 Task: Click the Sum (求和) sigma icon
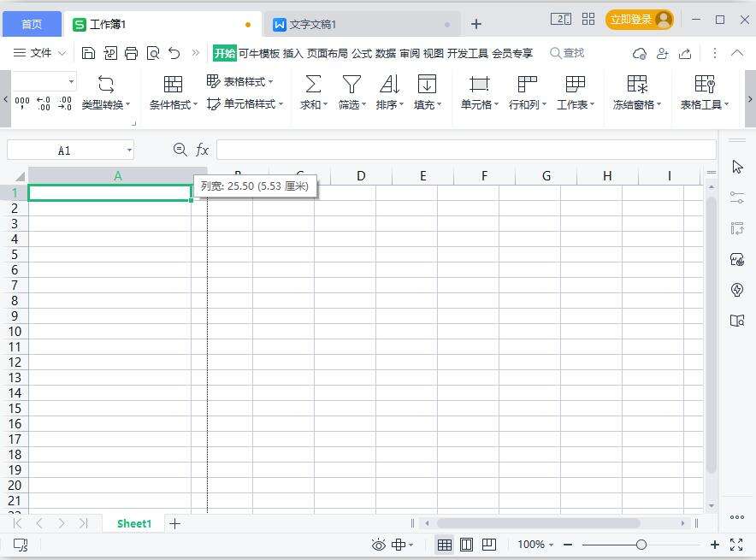pyautogui.click(x=313, y=84)
